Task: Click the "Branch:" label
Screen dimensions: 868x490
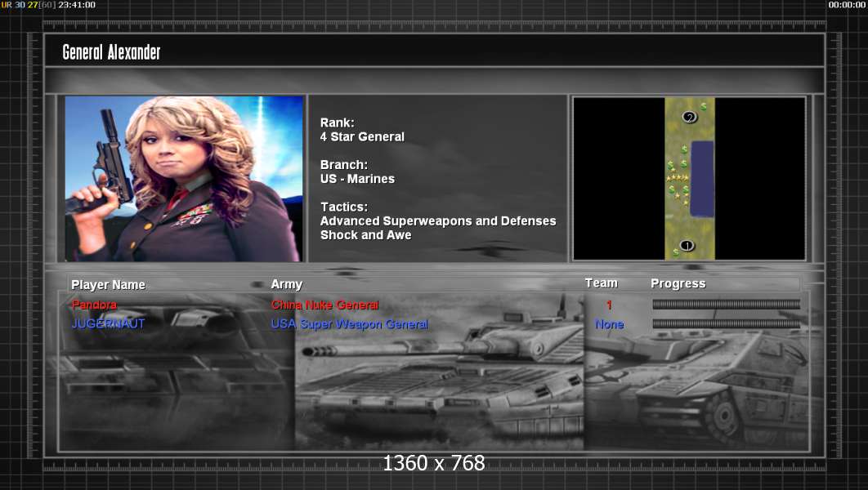Action: point(344,165)
